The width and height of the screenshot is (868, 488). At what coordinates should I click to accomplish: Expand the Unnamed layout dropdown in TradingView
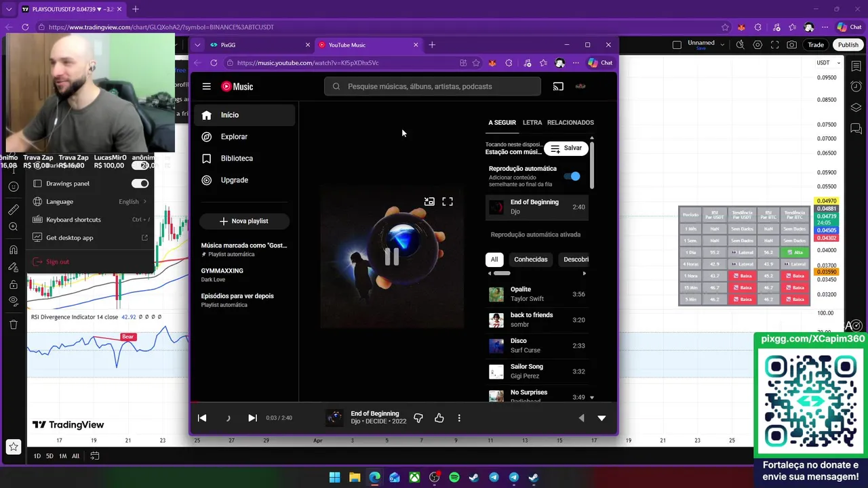pos(722,45)
